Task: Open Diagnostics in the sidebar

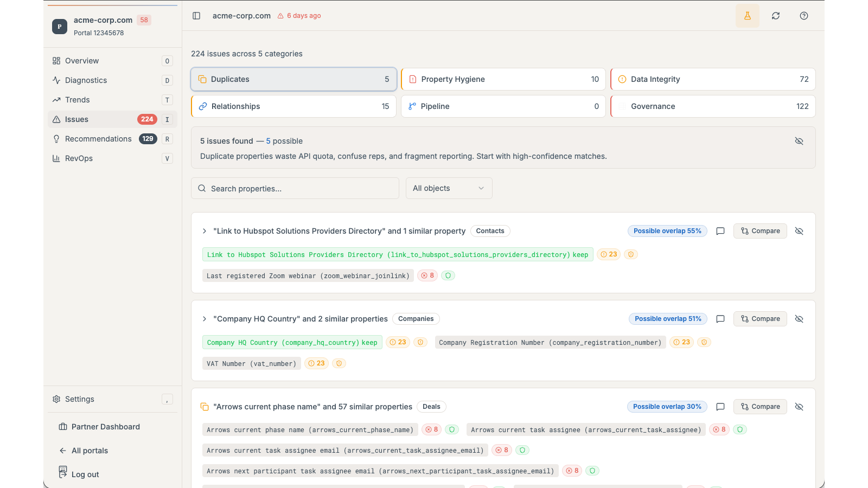Action: [x=112, y=80]
